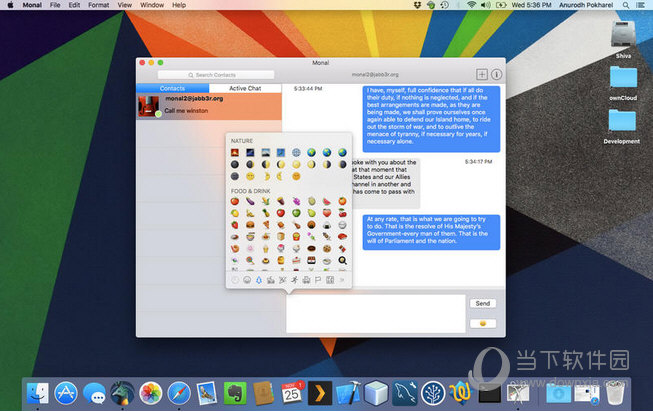653x412 pixels.
Task: Open the Edit menu
Action: click(x=74, y=5)
